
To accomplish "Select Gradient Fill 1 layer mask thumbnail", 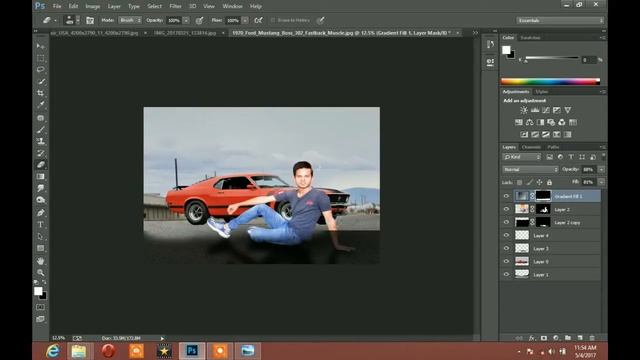I will [x=543, y=196].
